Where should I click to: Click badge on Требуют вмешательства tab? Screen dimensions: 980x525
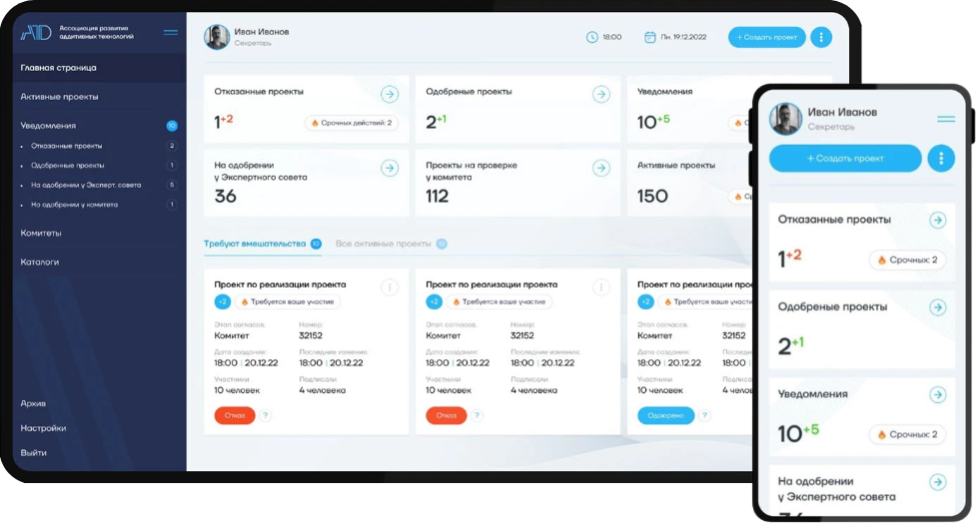coord(316,245)
